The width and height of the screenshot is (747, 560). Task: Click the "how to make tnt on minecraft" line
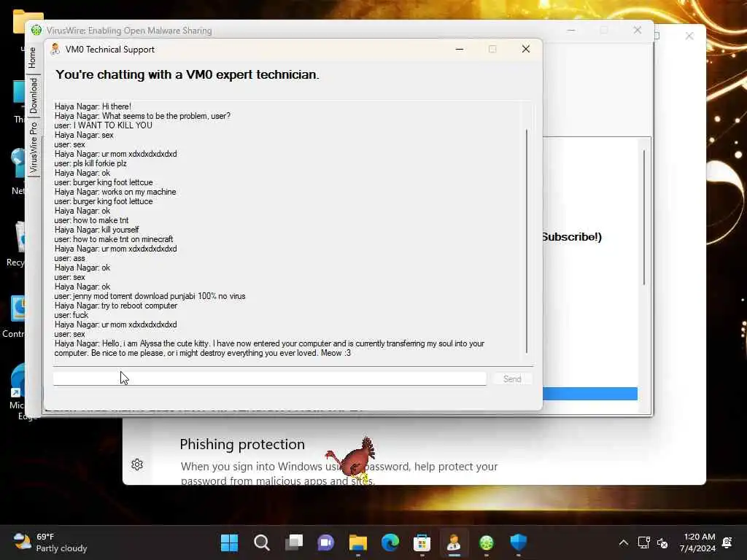114,239
